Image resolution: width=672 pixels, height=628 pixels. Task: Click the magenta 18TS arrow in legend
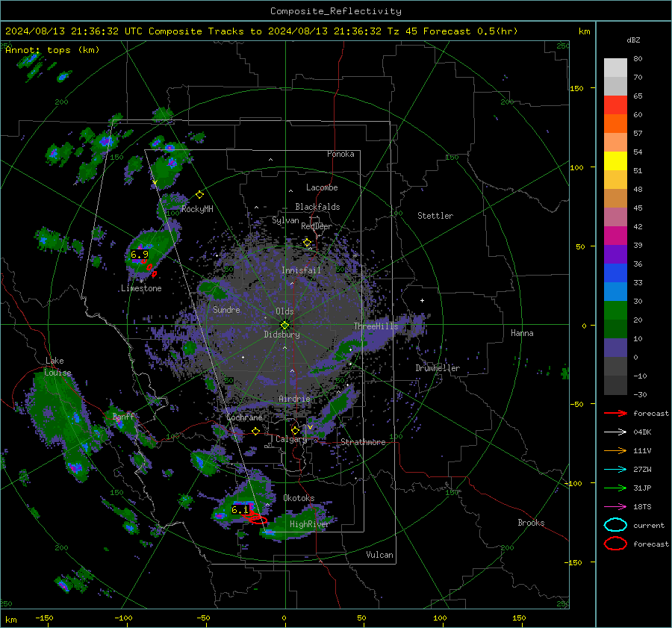[615, 507]
